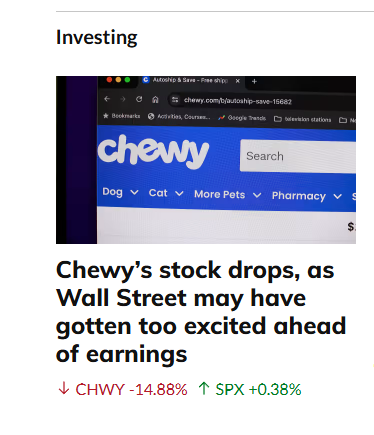
Task: Expand the Cat dropdown chevron
Action: click(x=179, y=193)
